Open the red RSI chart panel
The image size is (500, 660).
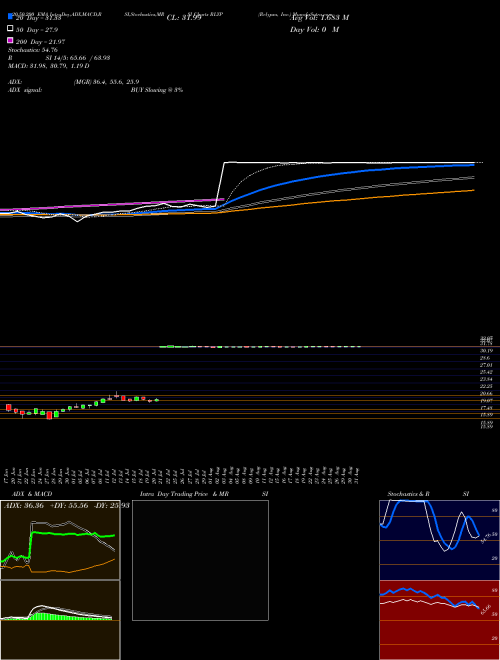tap(439, 620)
